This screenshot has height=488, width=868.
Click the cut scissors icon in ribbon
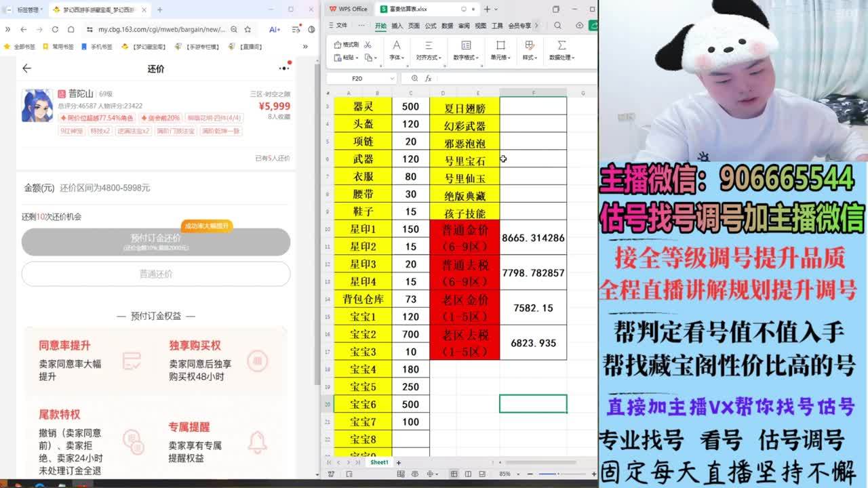coord(368,45)
